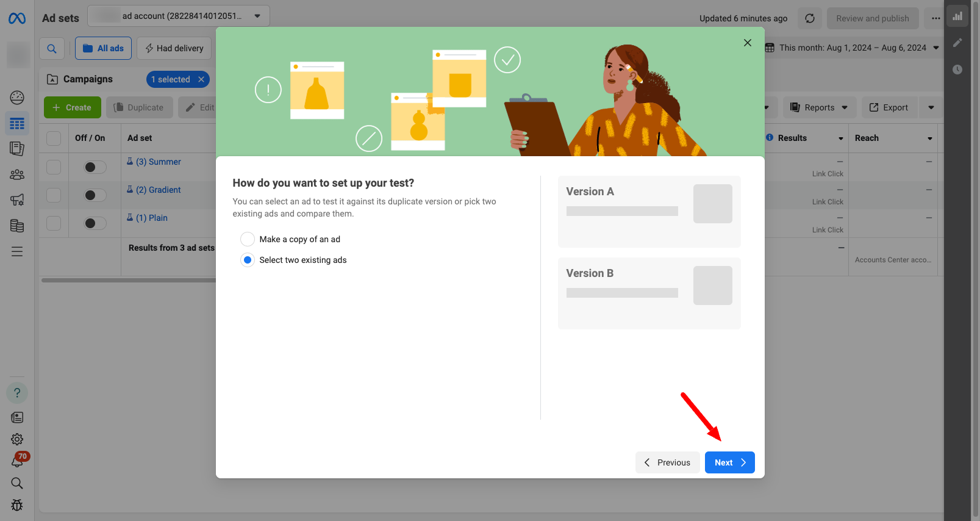Open the search magnifier next to All ads
The image size is (980, 521).
point(52,48)
